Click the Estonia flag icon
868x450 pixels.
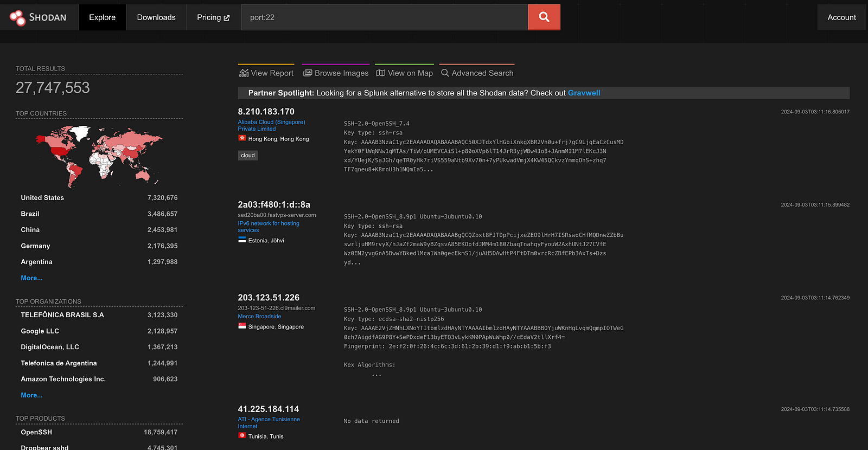tap(242, 240)
